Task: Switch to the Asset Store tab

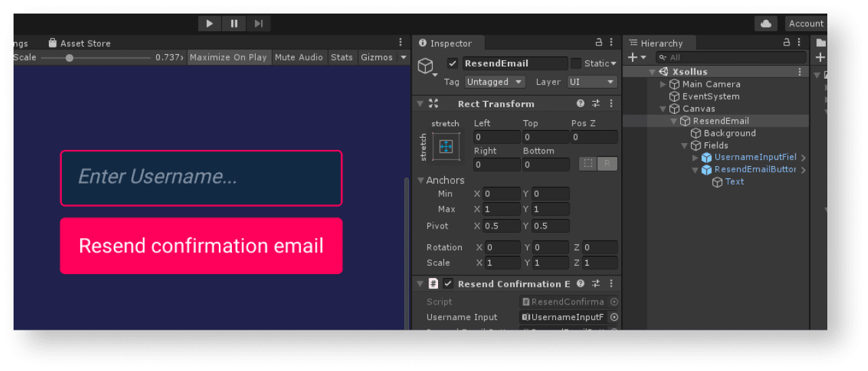Action: [x=79, y=43]
